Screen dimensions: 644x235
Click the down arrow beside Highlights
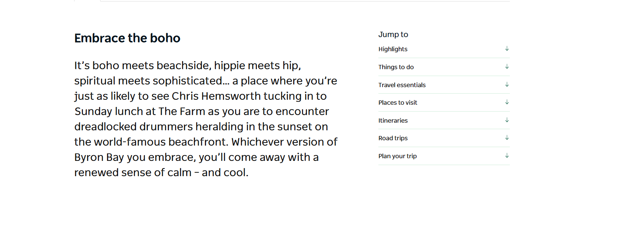[x=507, y=49]
